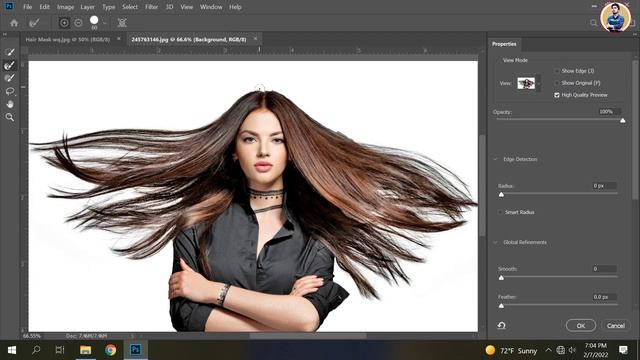Enable the Smart Radius checkbox
The width and height of the screenshot is (640, 360).
point(500,212)
